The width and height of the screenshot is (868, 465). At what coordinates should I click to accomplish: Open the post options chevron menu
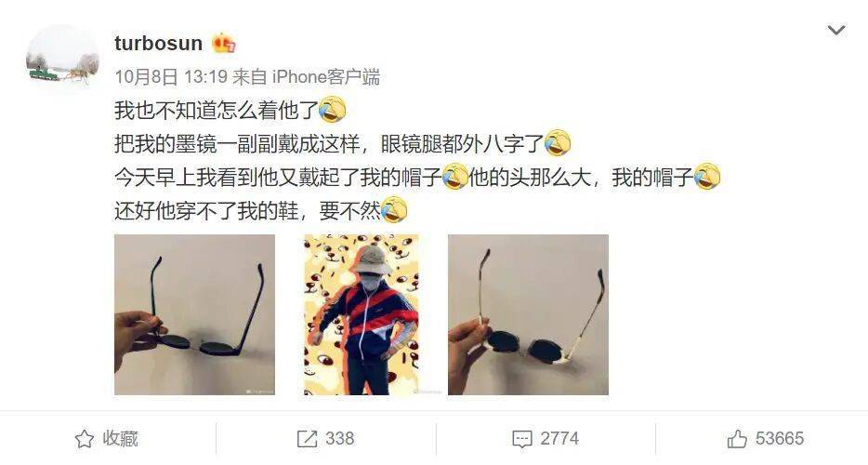[x=835, y=30]
